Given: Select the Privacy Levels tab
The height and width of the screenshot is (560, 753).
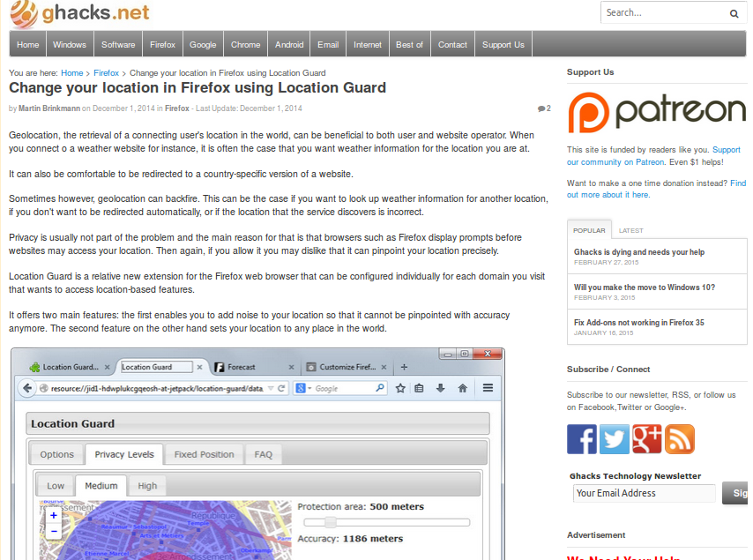Looking at the screenshot, I should (x=124, y=454).
